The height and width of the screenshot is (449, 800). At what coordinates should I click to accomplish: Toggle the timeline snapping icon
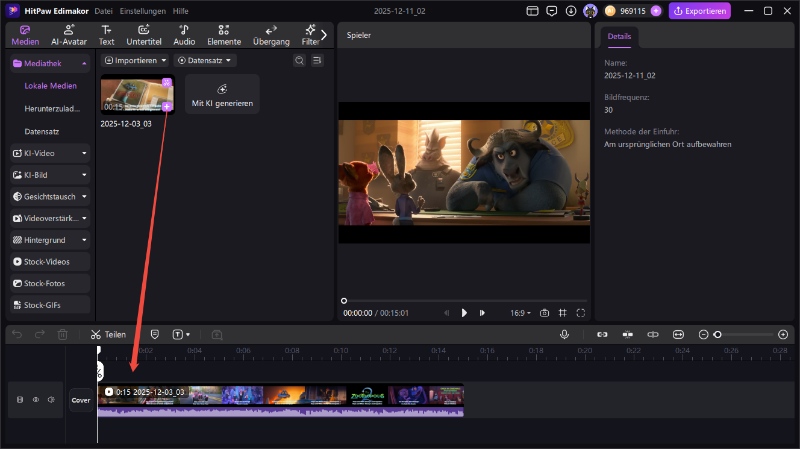pyautogui.click(x=628, y=334)
